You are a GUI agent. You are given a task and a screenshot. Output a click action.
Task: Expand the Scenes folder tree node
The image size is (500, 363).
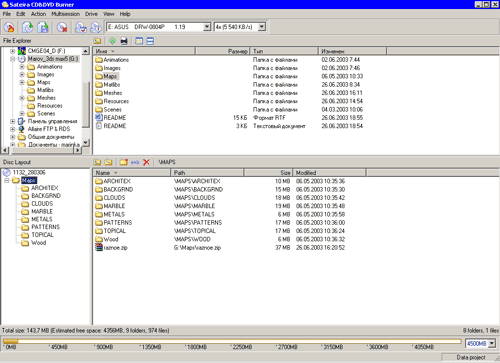(x=22, y=114)
